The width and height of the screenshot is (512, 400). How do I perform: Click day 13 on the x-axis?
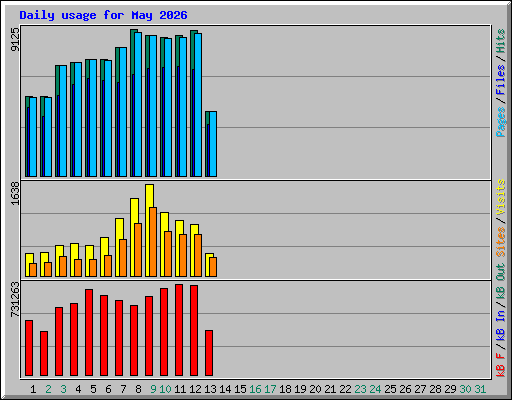coord(210,389)
